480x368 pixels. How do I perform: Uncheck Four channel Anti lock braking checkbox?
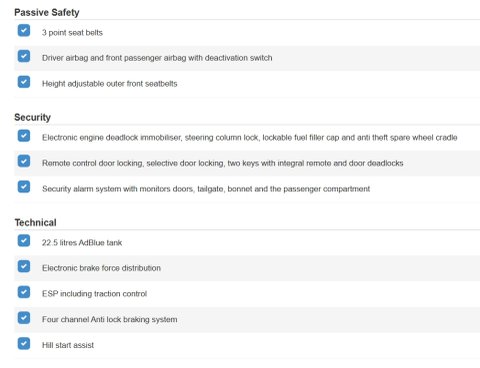coord(24,318)
